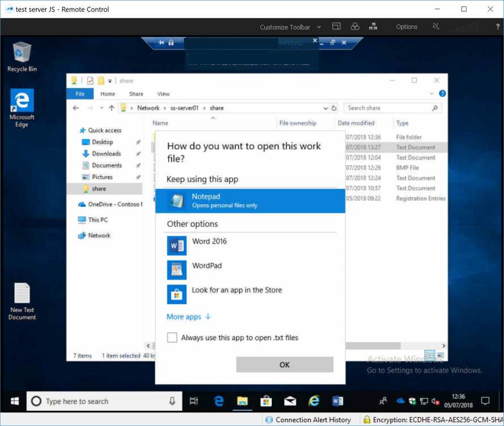The image size is (504, 426).
Task: Open Internet Explorer taskbar icon
Action: 314,401
